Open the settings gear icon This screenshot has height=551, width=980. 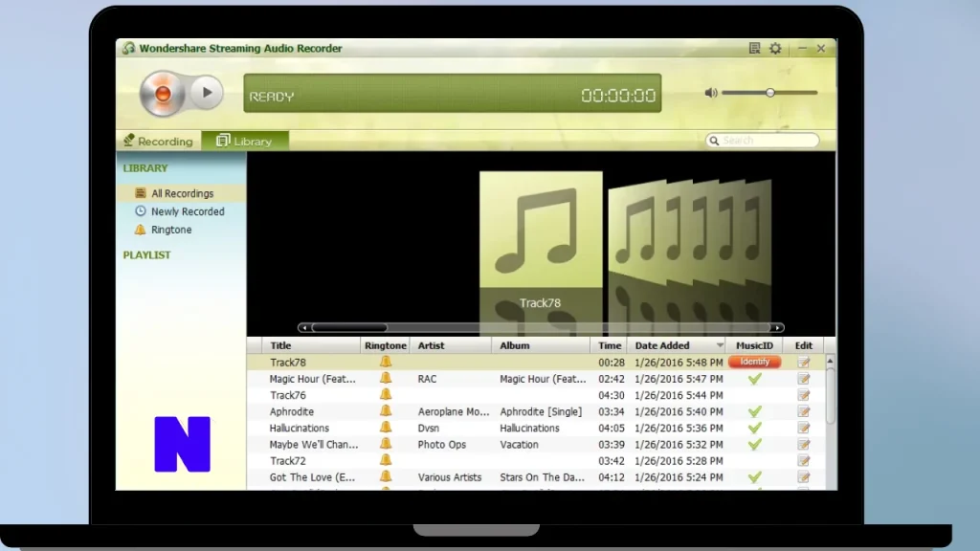click(x=775, y=48)
